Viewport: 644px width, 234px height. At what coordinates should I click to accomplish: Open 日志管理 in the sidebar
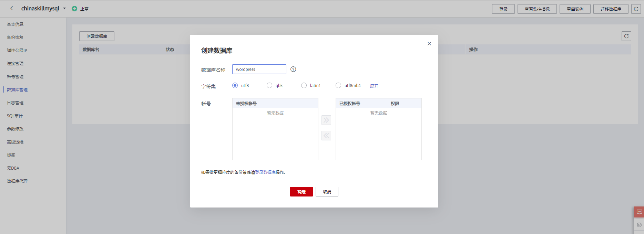(15, 103)
